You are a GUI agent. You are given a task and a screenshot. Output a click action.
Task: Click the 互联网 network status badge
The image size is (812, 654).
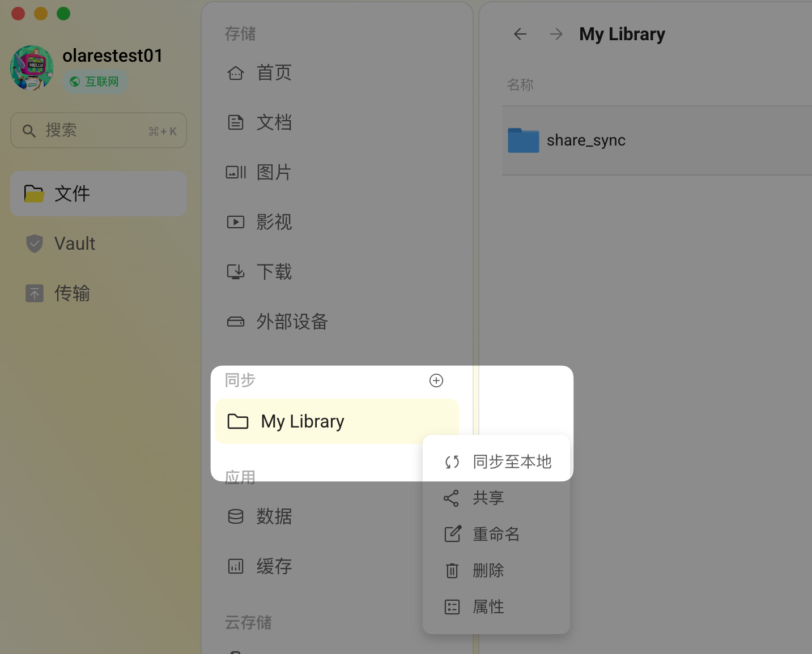point(95,82)
